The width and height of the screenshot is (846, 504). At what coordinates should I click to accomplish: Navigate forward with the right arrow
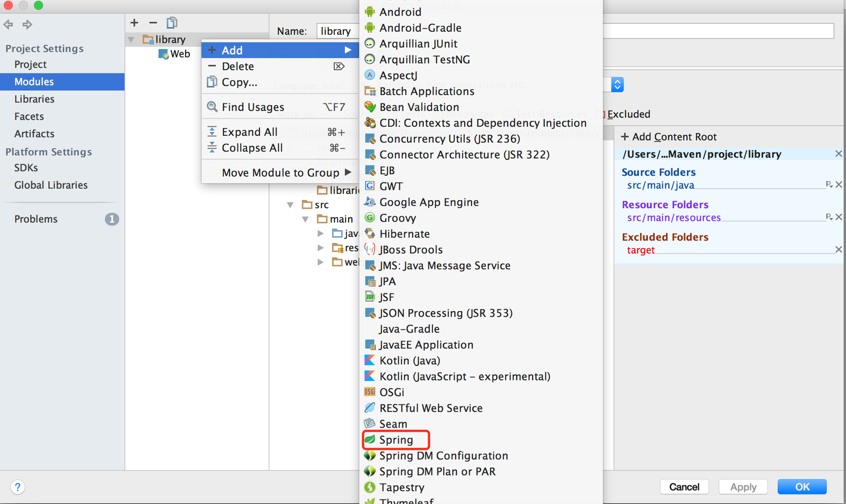coord(27,25)
